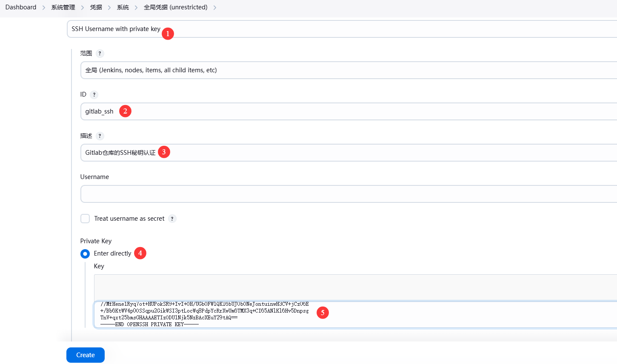Image resolution: width=617 pixels, height=364 pixels.
Task: Click breadcrumb chevron after Dashboard
Action: coord(44,8)
